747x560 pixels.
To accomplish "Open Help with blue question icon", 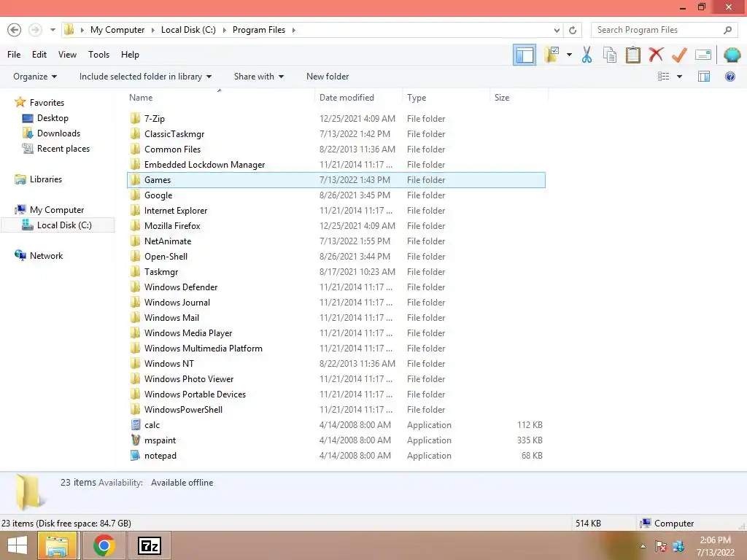I will (x=729, y=77).
